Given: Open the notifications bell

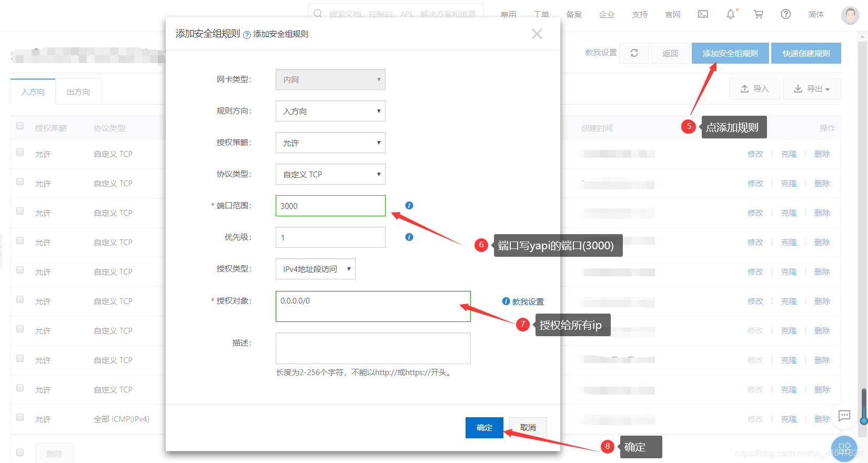Looking at the screenshot, I should pos(731,14).
